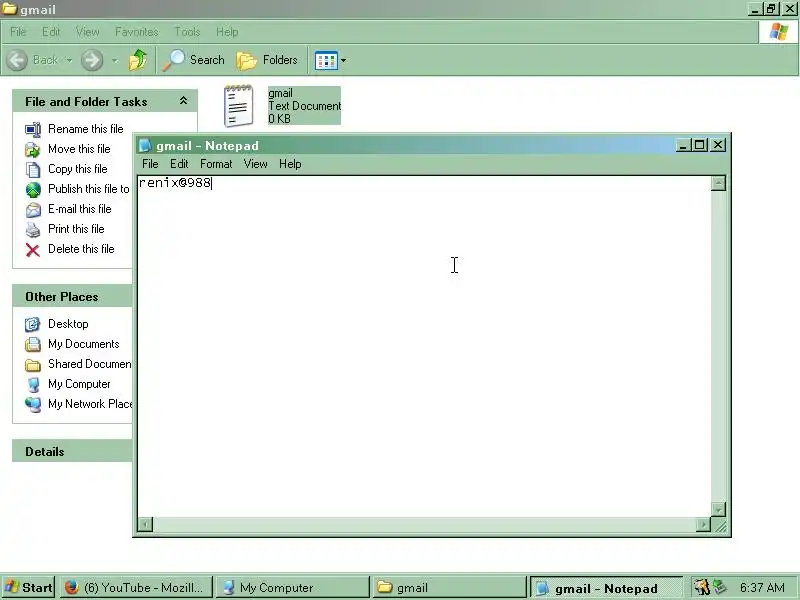
Task: Open the Explorer File menu
Action: [18, 32]
